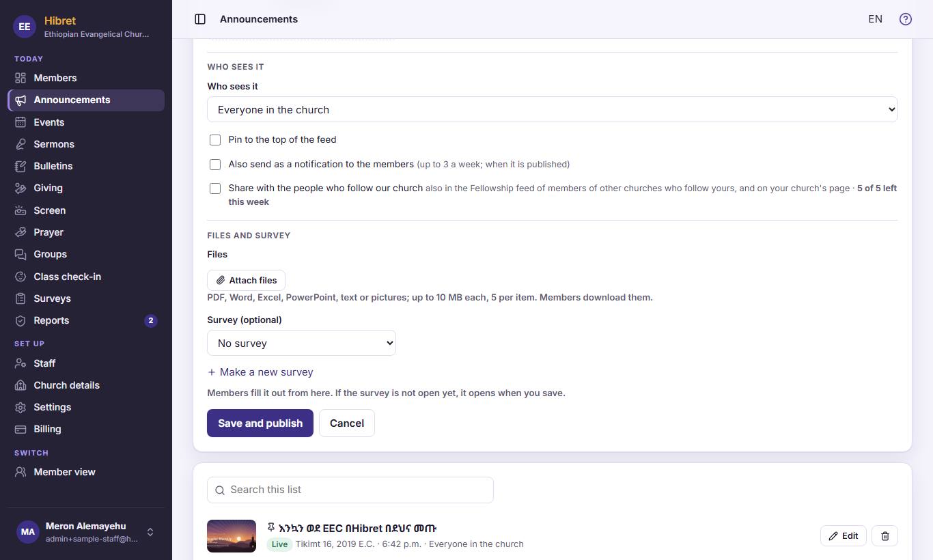Click the Announcements megaphone icon
Screen dimensions: 933x560
[20, 100]
